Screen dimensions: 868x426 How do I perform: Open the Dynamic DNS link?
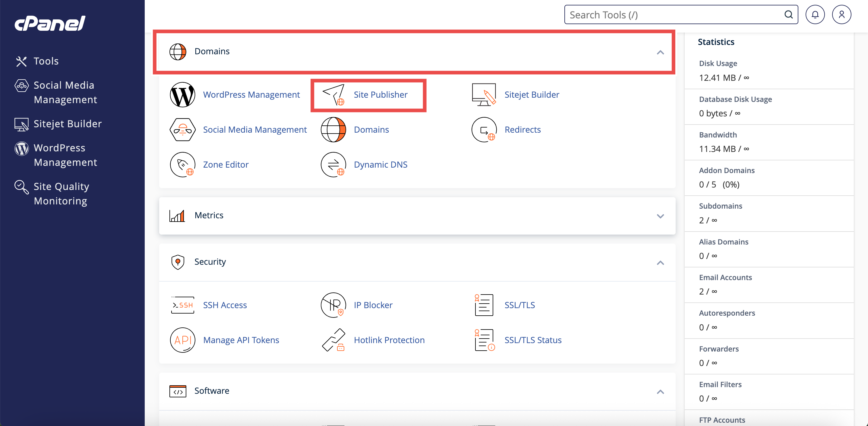coord(380,165)
